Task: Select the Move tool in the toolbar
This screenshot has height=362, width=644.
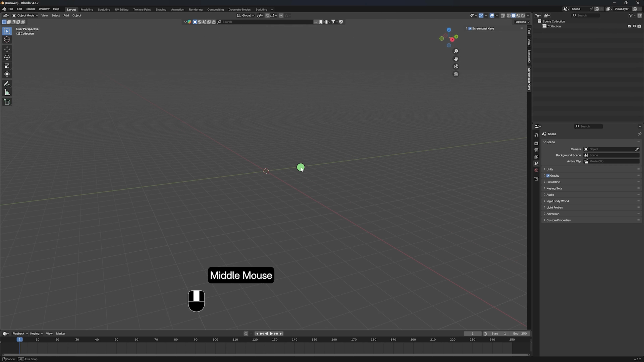Action: (x=7, y=49)
